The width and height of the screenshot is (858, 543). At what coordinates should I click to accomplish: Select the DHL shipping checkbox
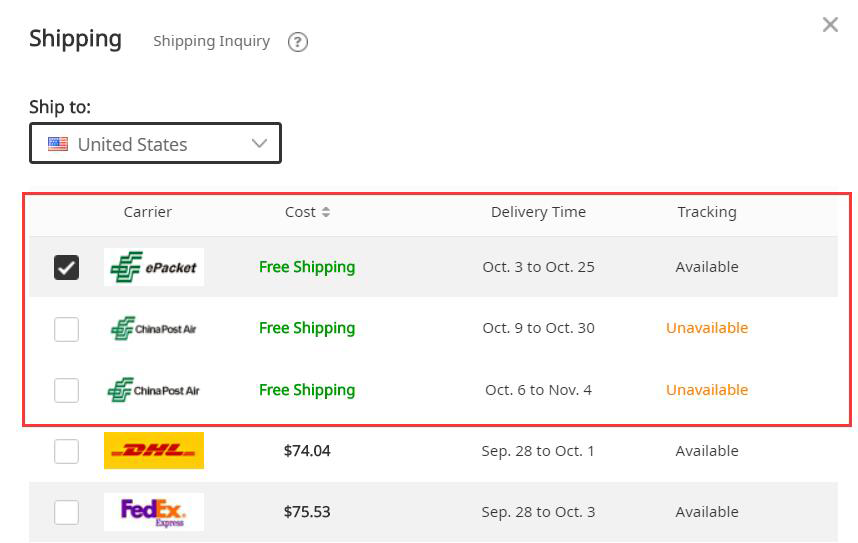pyautogui.click(x=66, y=451)
